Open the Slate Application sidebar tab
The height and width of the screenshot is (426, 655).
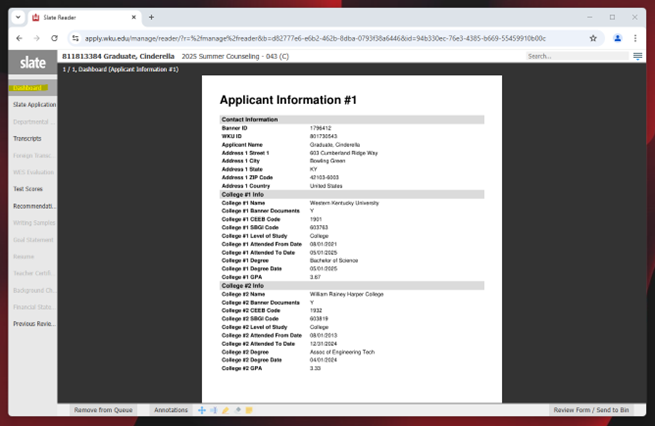34,105
